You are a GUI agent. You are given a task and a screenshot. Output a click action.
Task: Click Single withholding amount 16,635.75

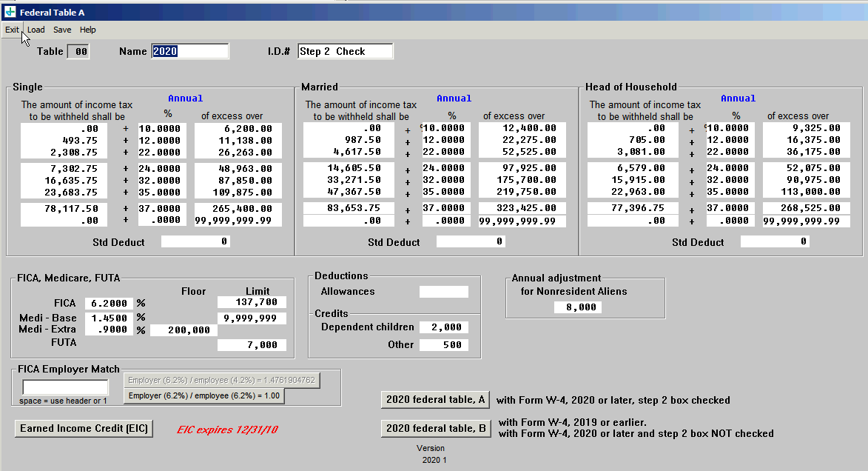(64, 181)
